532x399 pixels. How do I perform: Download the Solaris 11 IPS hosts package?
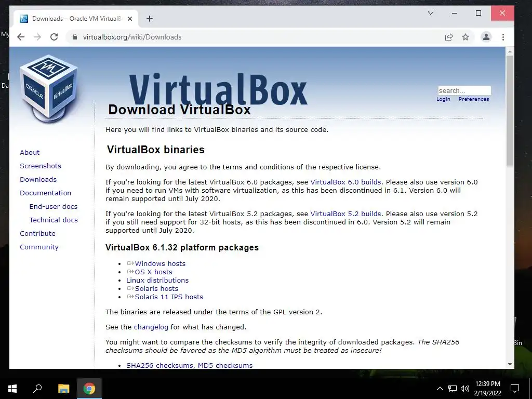pyautogui.click(x=169, y=297)
